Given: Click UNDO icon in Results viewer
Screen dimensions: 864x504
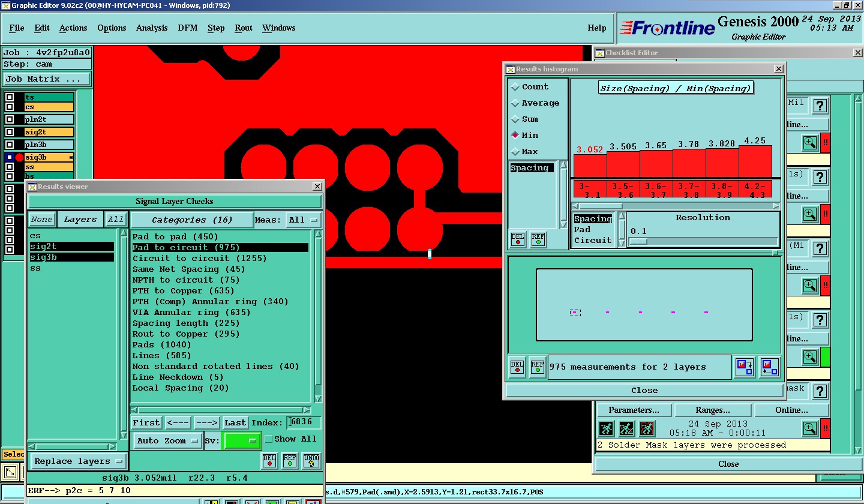Looking at the screenshot, I should click(311, 460).
